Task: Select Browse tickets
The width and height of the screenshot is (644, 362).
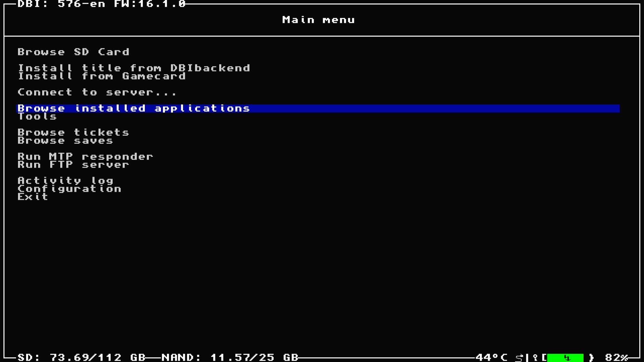Action: click(73, 132)
